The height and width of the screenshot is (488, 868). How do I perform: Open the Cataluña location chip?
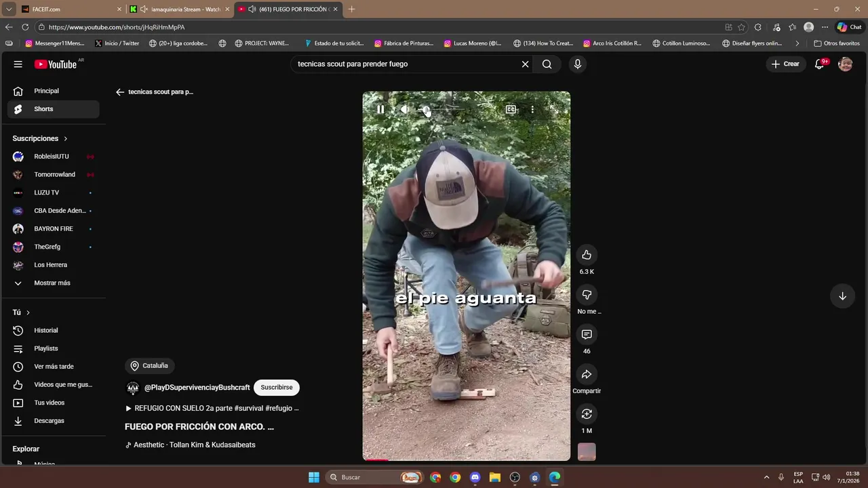click(x=149, y=366)
